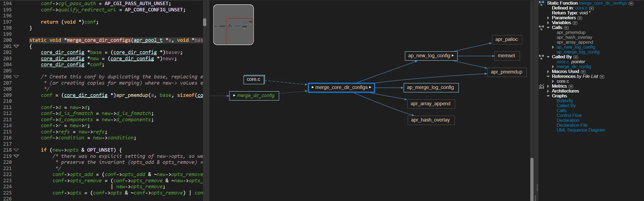
Task: Expand the Parameters section
Action: pos(548,18)
